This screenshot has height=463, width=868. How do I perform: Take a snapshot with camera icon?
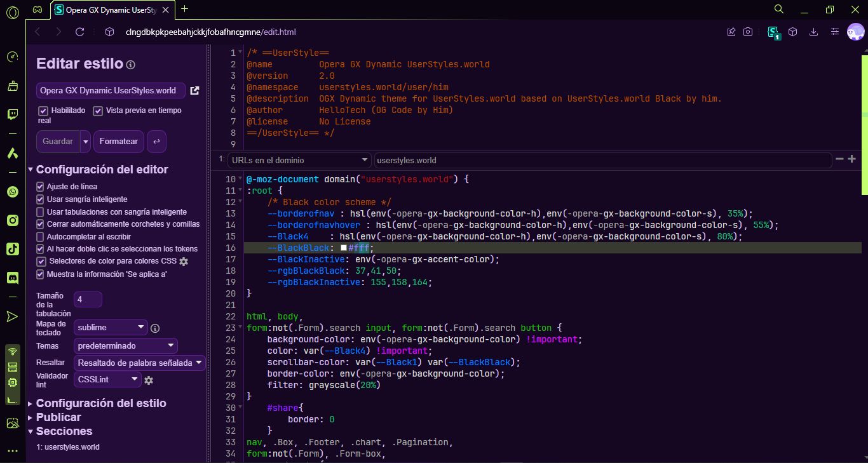[749, 32]
